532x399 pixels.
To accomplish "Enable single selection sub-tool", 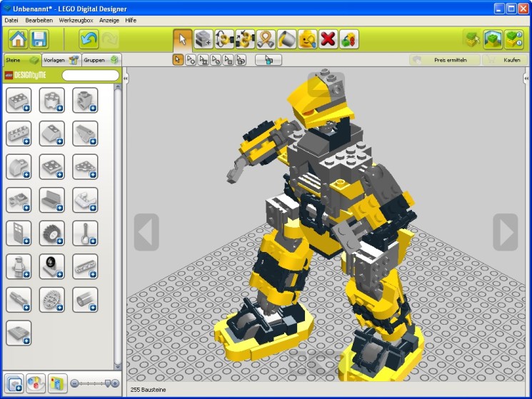I will click(x=178, y=60).
